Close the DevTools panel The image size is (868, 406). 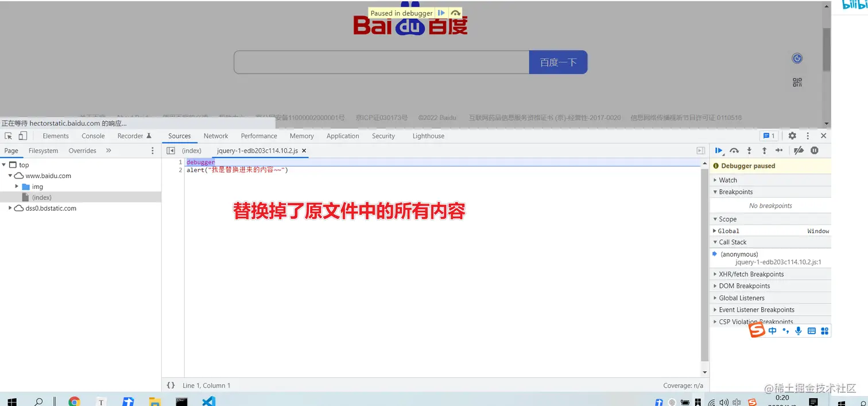point(823,136)
